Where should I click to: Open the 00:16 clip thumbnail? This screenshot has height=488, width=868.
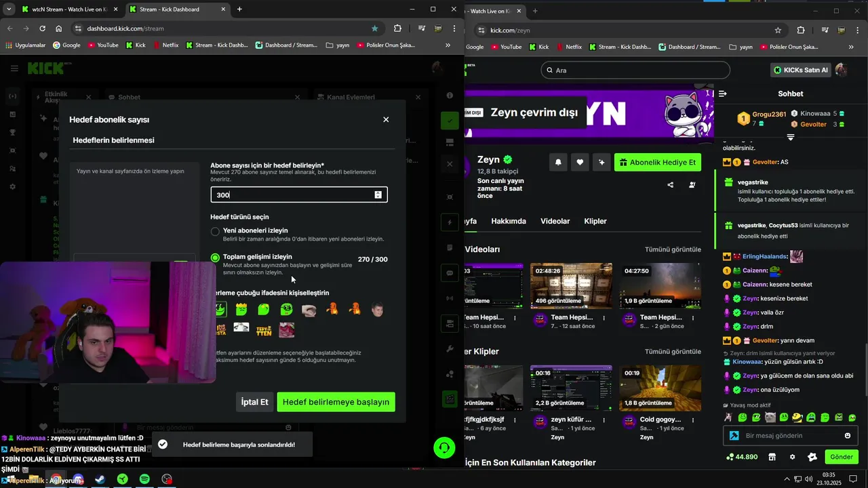(571, 388)
